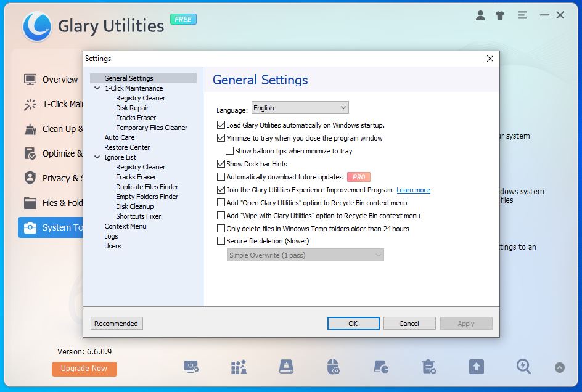
Task: Open the Simple Overwrite (1 pass) dropdown
Action: click(x=305, y=255)
